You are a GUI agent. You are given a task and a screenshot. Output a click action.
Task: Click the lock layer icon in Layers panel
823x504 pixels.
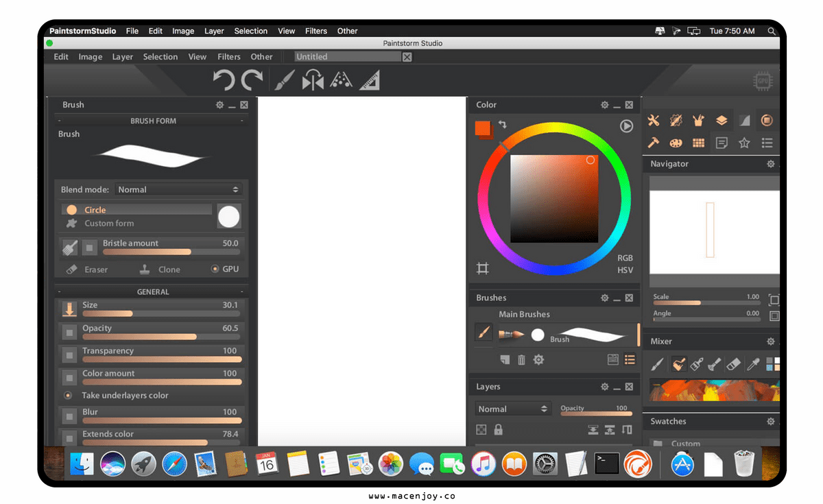(498, 430)
